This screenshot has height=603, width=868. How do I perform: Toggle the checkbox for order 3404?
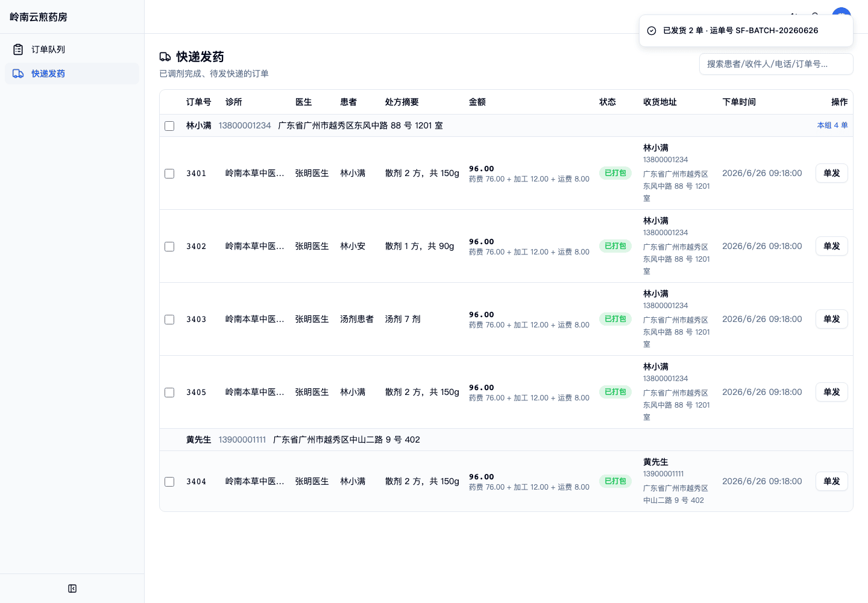(169, 482)
